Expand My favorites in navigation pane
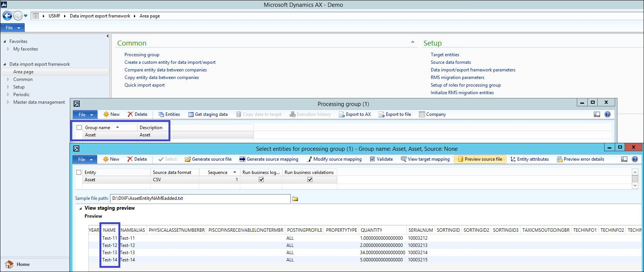This screenshot has width=644, height=272. [8, 49]
